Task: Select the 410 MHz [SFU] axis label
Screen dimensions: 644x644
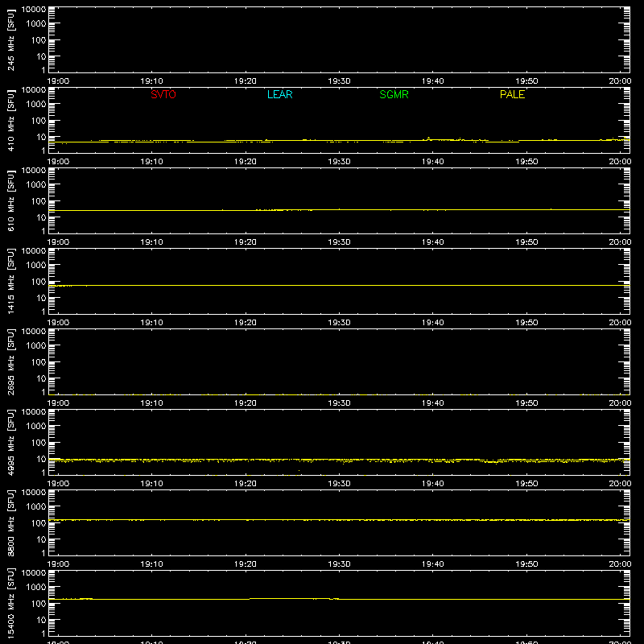Action: point(10,120)
